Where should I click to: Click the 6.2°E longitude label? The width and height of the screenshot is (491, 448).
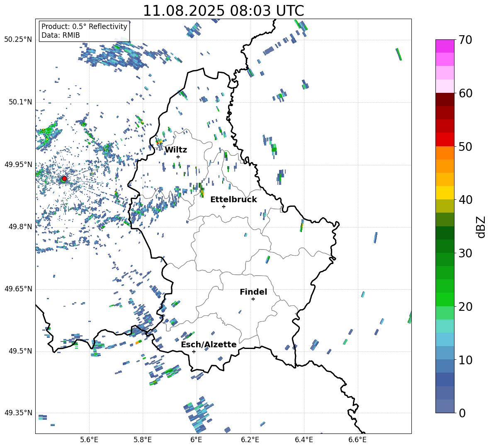(x=250, y=440)
